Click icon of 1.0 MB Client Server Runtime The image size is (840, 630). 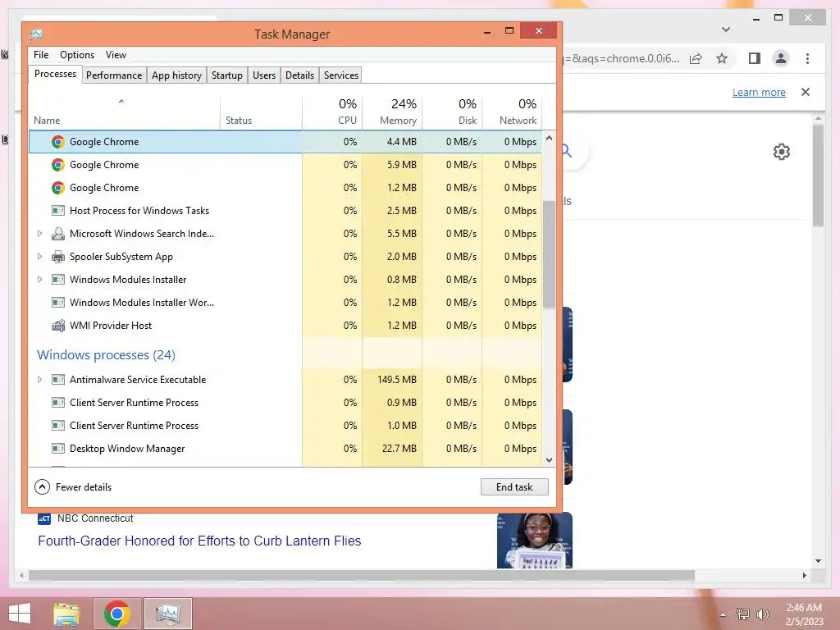click(x=58, y=426)
